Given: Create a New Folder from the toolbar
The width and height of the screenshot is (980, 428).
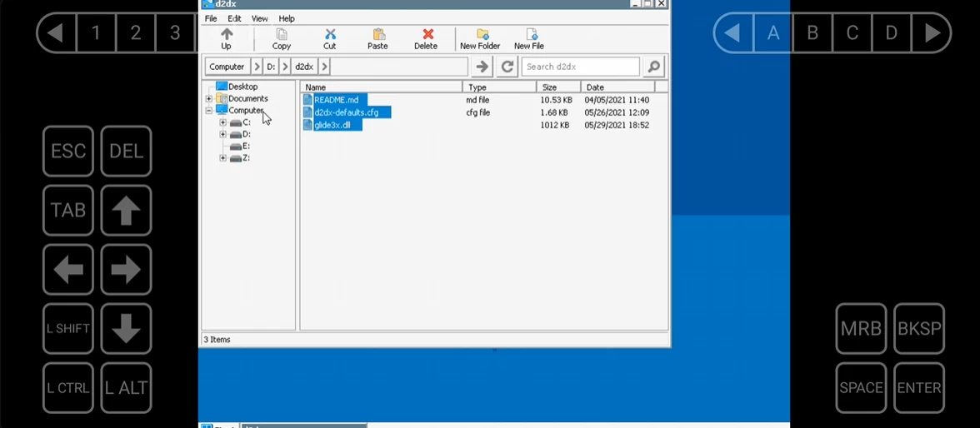Looking at the screenshot, I should [480, 35].
